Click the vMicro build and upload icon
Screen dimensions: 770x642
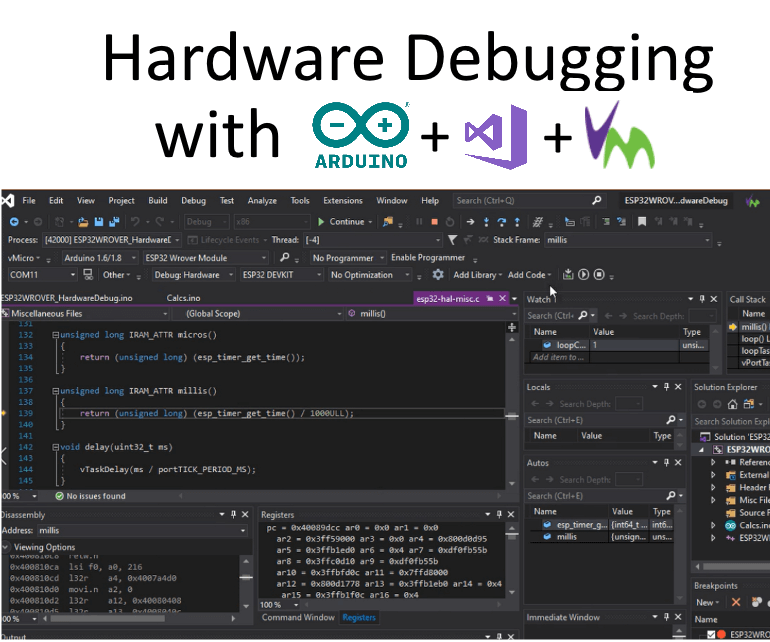click(568, 275)
